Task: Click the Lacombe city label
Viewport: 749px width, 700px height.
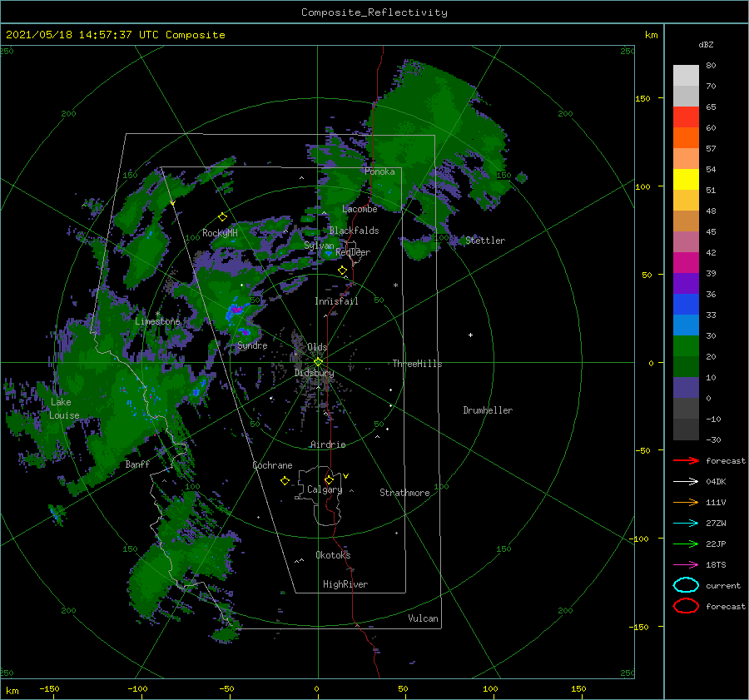Action: [360, 209]
